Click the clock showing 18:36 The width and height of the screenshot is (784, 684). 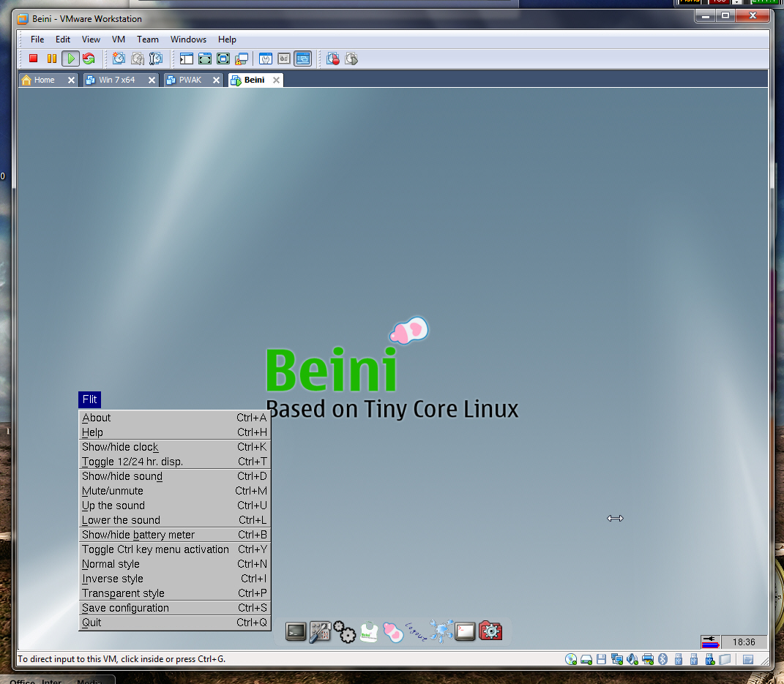744,642
